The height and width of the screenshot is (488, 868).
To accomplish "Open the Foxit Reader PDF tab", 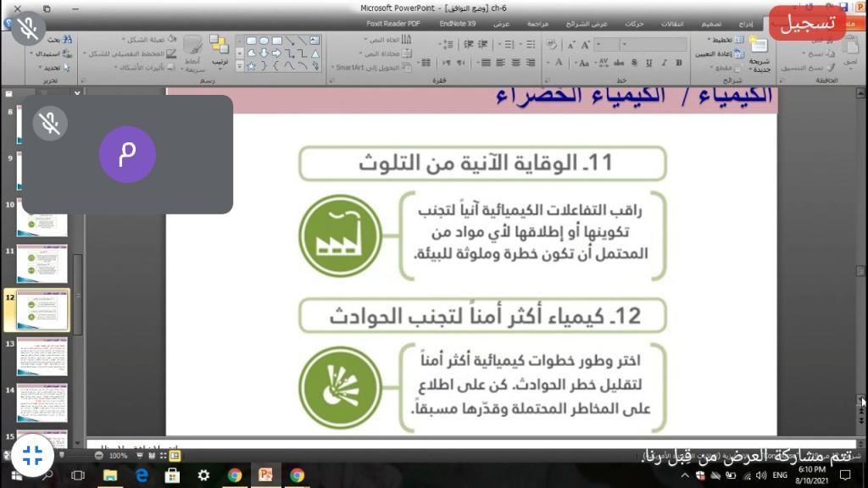I will (393, 24).
